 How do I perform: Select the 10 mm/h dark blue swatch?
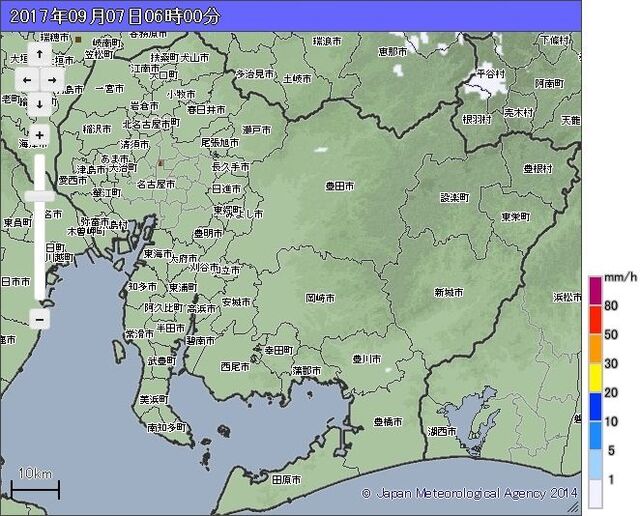pyautogui.click(x=596, y=407)
